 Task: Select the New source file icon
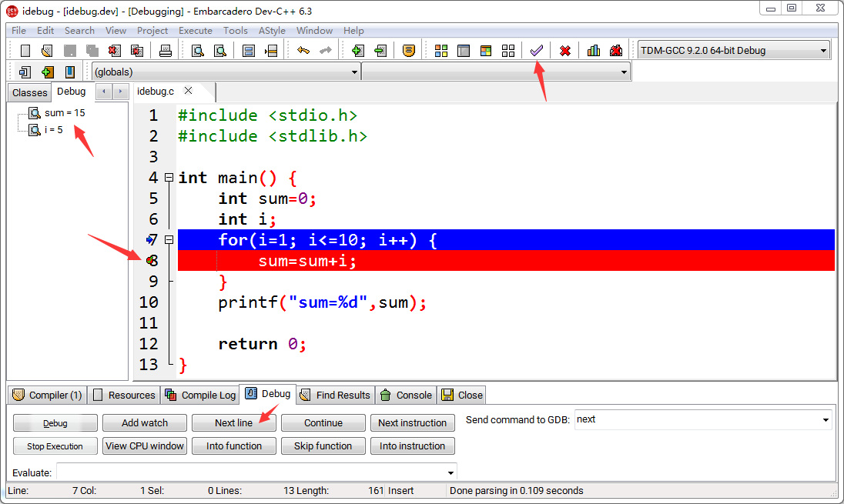click(25, 50)
